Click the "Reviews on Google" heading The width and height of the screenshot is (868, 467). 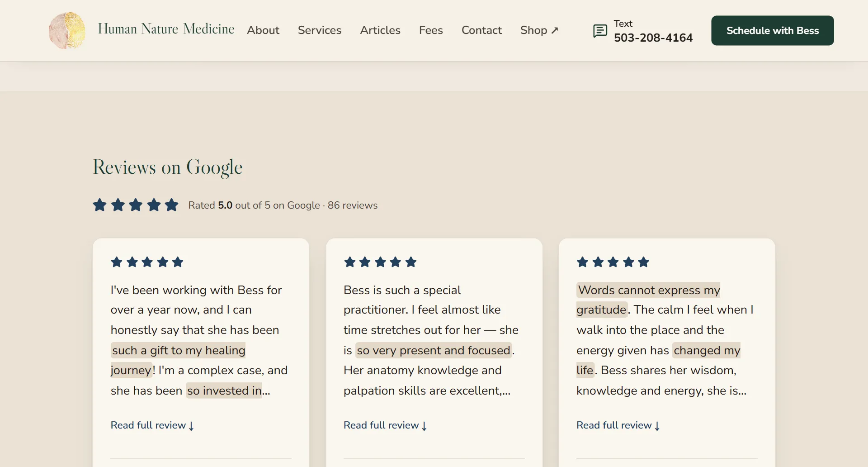coord(168,167)
